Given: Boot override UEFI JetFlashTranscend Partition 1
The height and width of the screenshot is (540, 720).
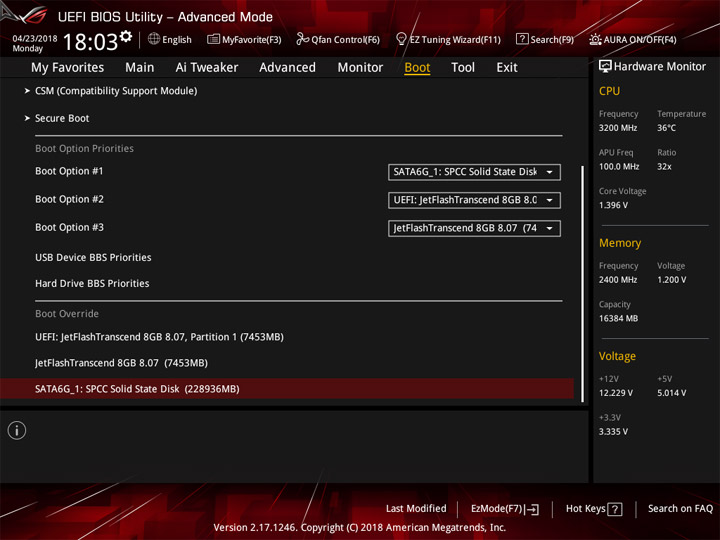Looking at the screenshot, I should [159, 337].
